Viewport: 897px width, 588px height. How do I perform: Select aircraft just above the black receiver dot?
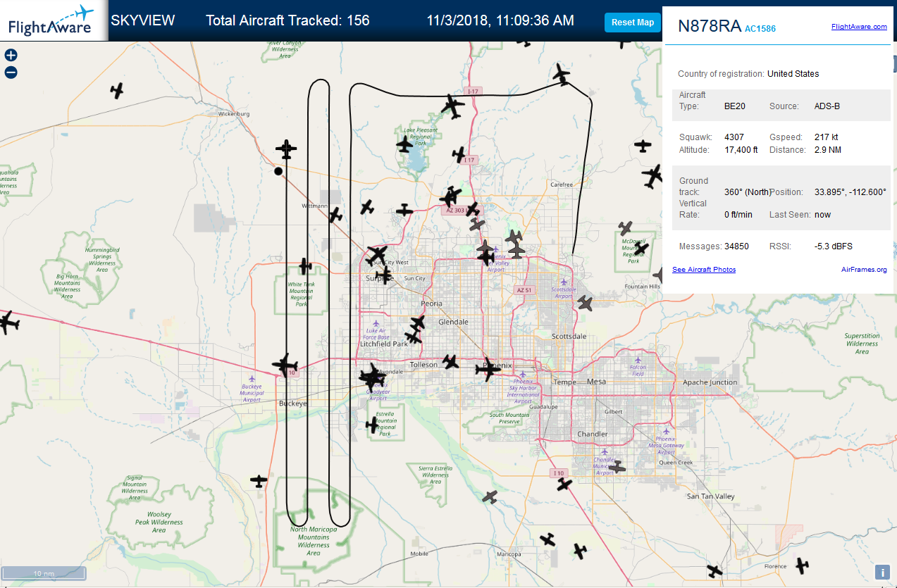286,149
